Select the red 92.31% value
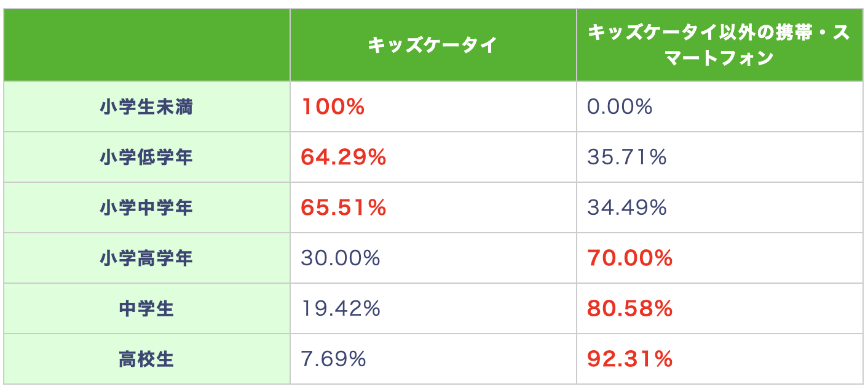 [x=630, y=359]
